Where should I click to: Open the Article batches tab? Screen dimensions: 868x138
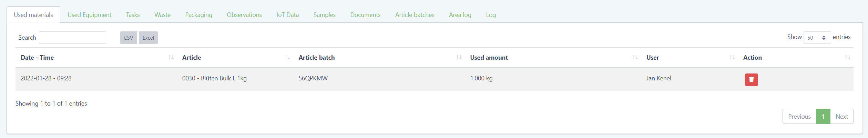[x=415, y=15]
